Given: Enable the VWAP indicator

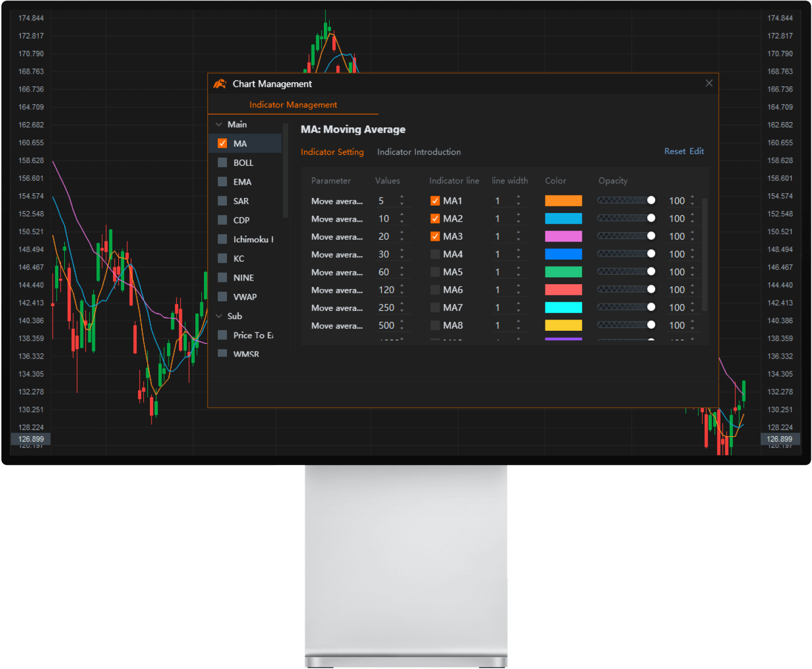Looking at the screenshot, I should (x=222, y=297).
